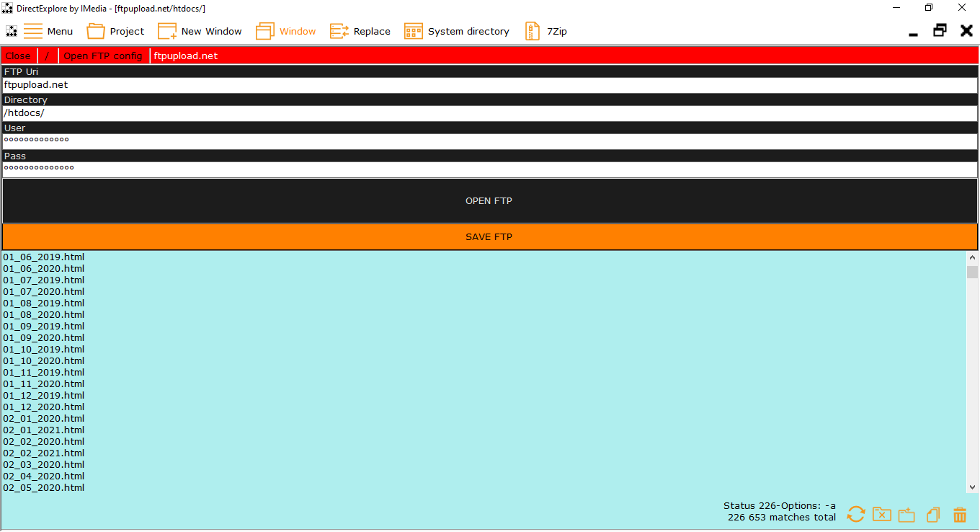Click the file list scrollbar thumb

tap(973, 272)
